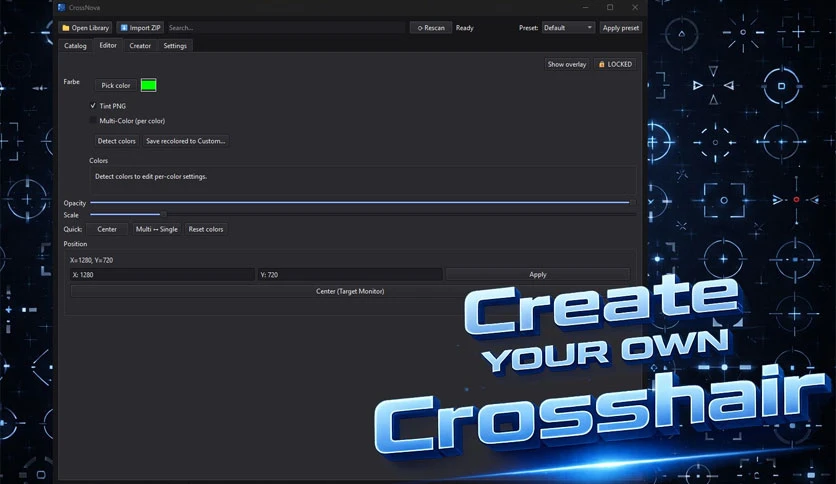
Task: Click the CrossNova app icon in title bar
Action: (61, 7)
